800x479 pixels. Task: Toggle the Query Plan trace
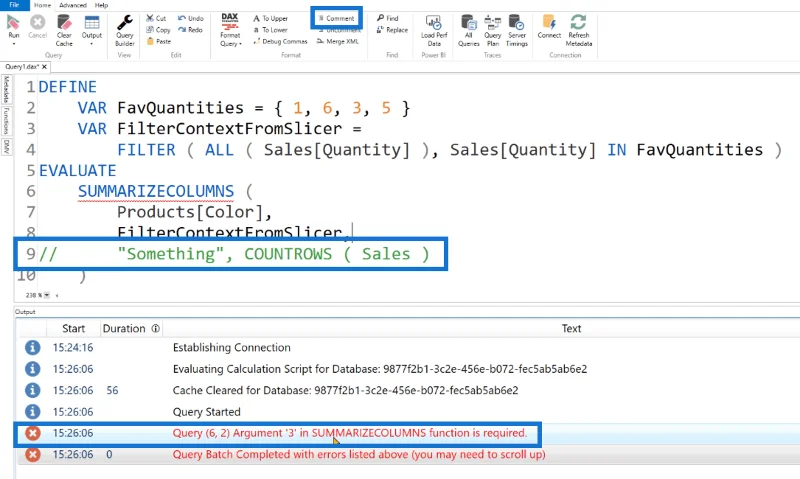[x=492, y=30]
